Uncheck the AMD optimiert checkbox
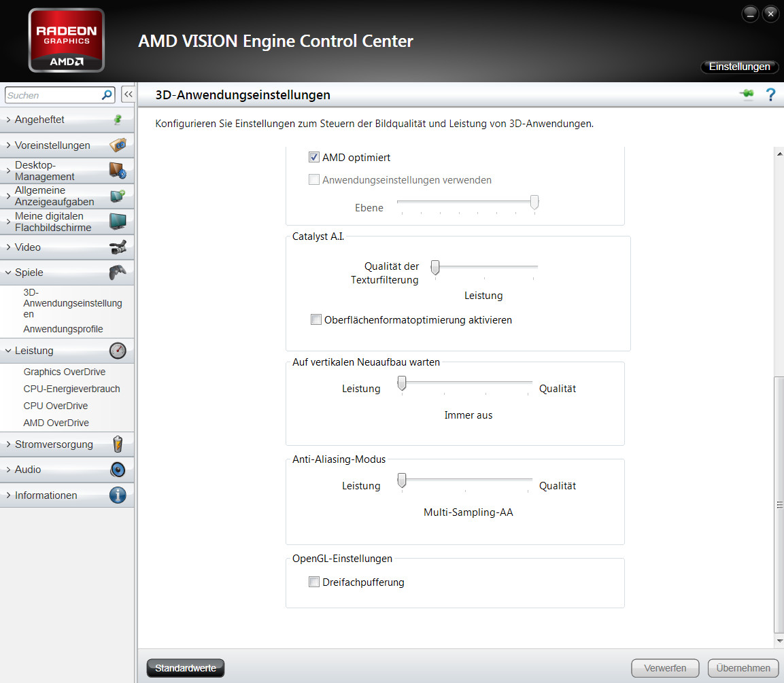This screenshot has width=784, height=683. (314, 158)
